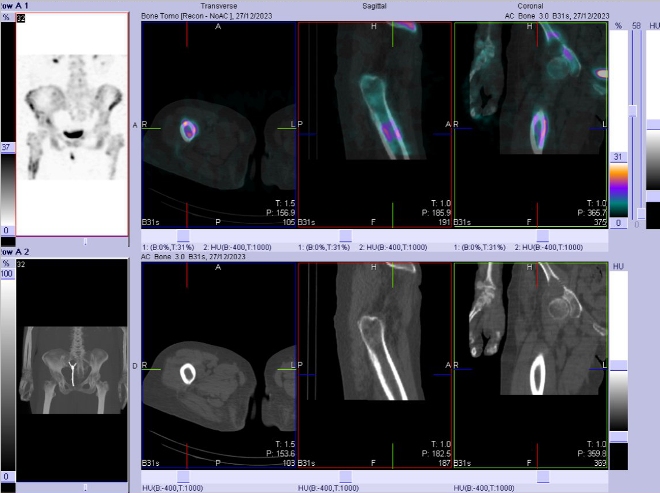Click the lower handle of second vertical slider
Image resolution: width=660 pixels, height=493 pixels.
coord(641,213)
